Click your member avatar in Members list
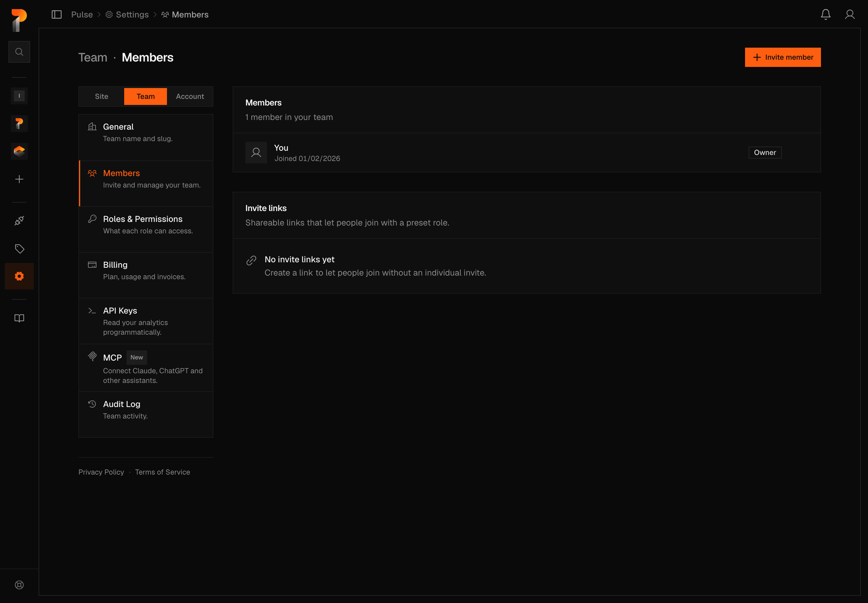This screenshot has width=868, height=603. (256, 153)
